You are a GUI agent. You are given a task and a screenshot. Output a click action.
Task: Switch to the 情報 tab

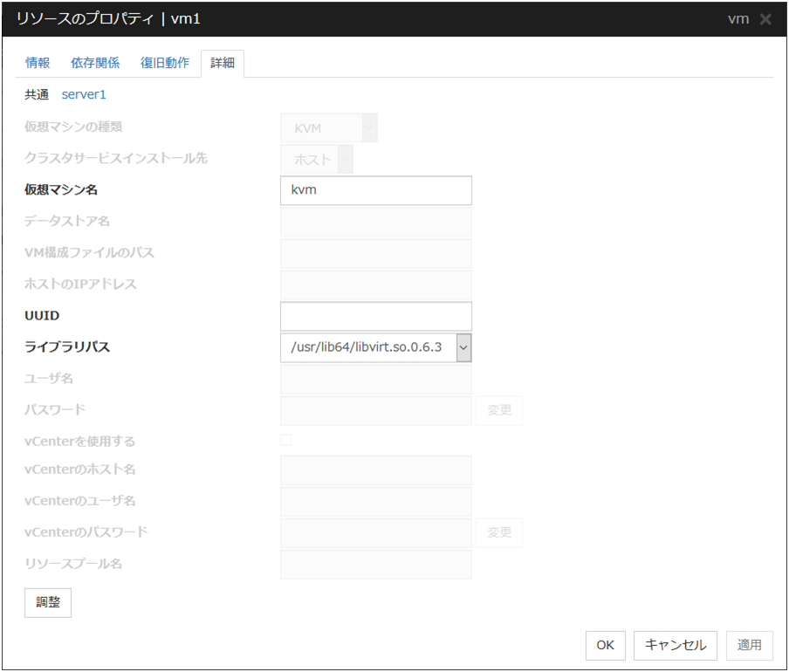point(38,63)
